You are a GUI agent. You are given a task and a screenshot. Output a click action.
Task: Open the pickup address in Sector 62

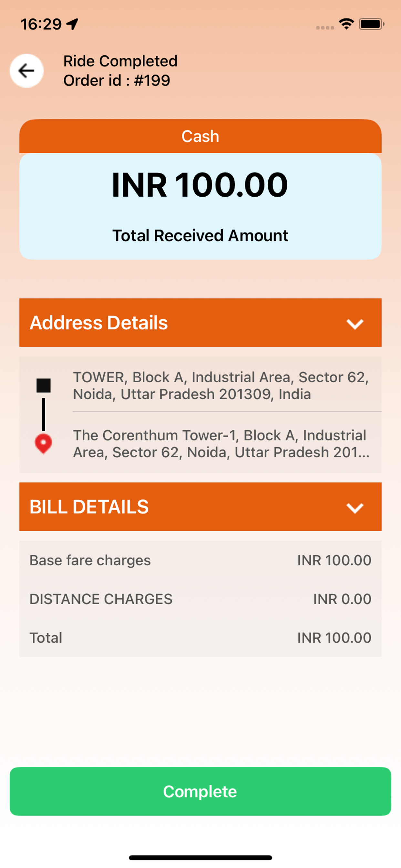pos(221,386)
